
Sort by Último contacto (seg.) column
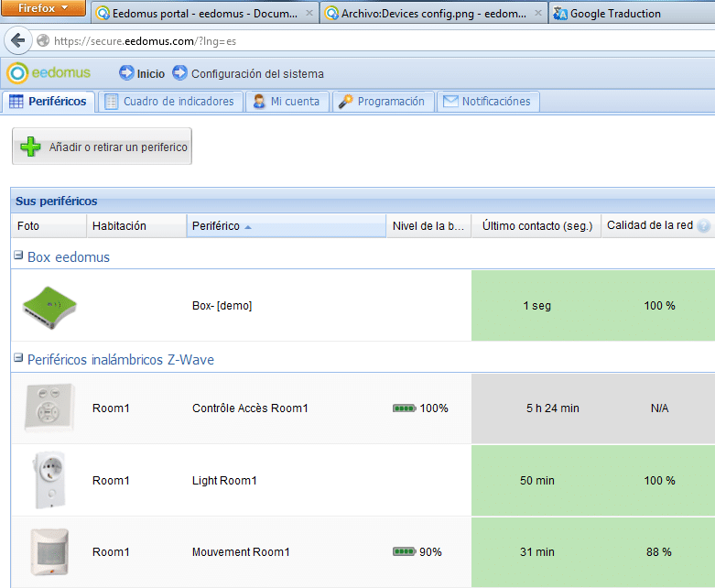point(536,226)
